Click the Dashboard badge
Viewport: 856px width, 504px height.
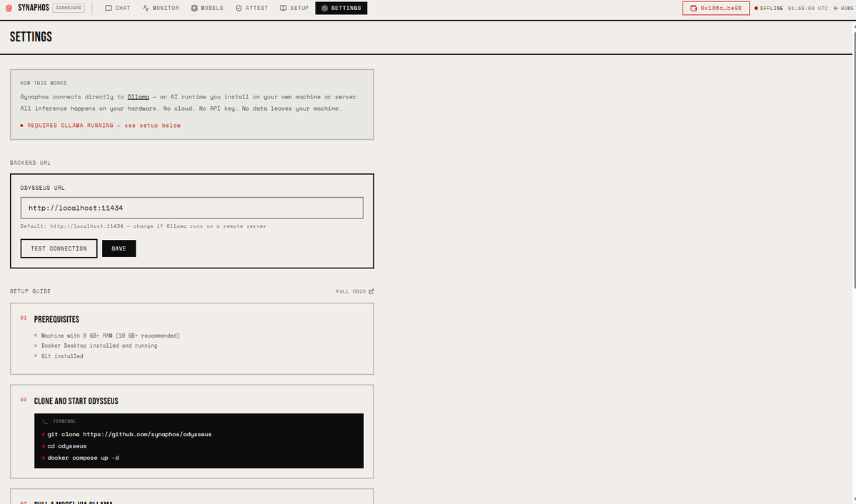coord(69,8)
